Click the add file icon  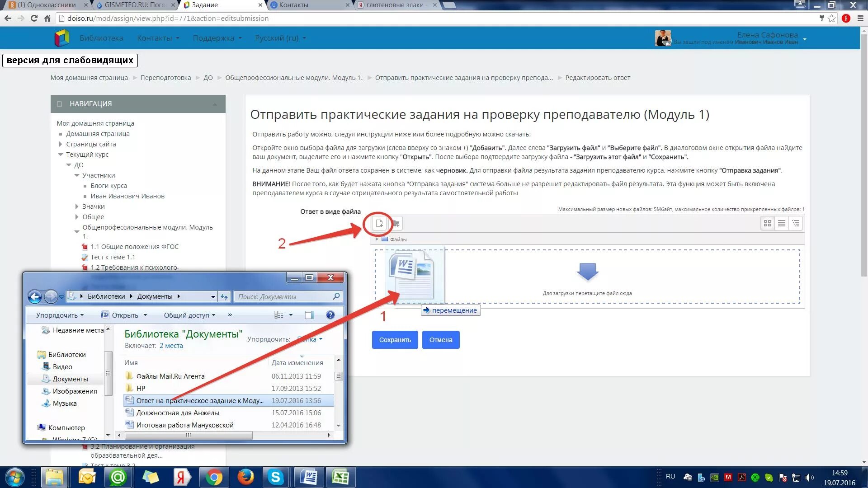point(379,223)
